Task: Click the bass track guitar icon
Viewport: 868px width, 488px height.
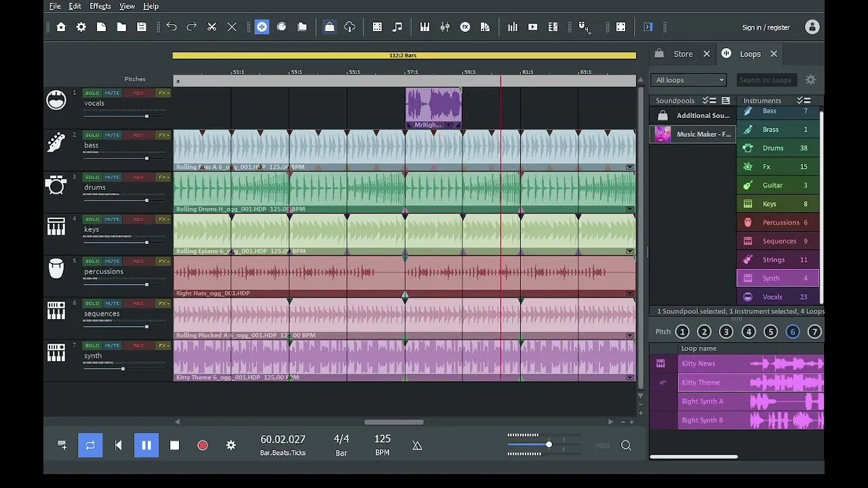Action: click(56, 142)
